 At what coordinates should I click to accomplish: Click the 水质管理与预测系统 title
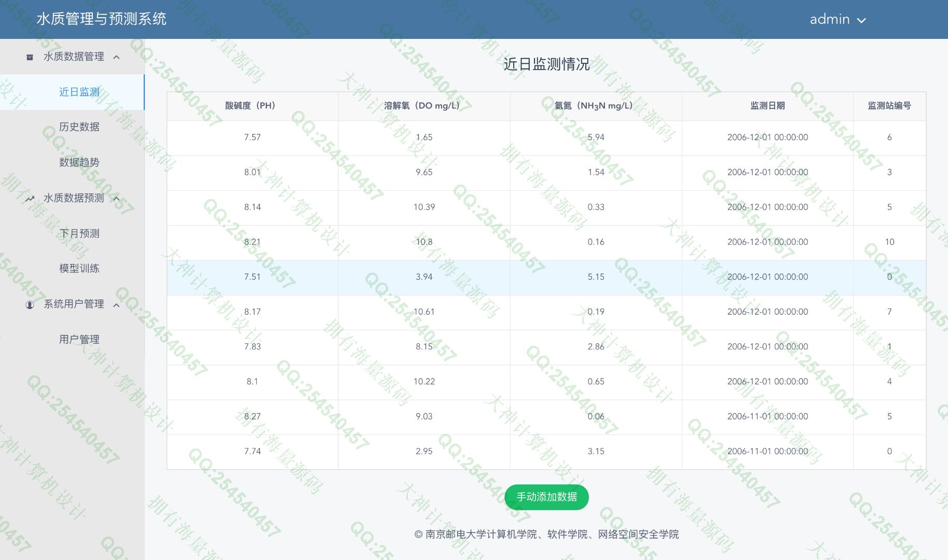point(101,19)
